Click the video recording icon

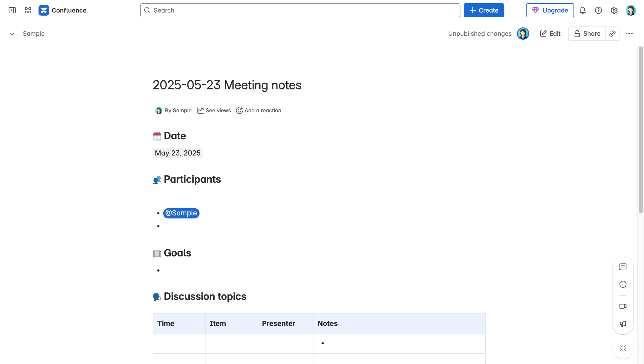(623, 306)
